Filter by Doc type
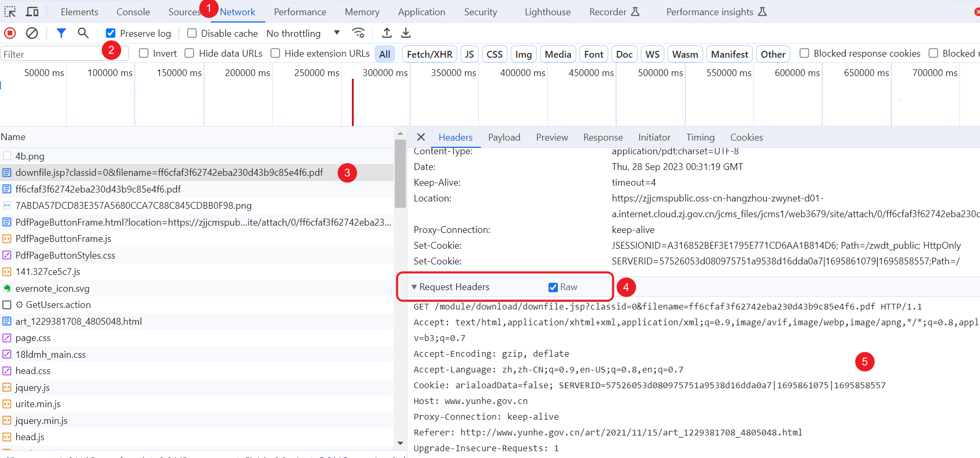 pos(624,54)
